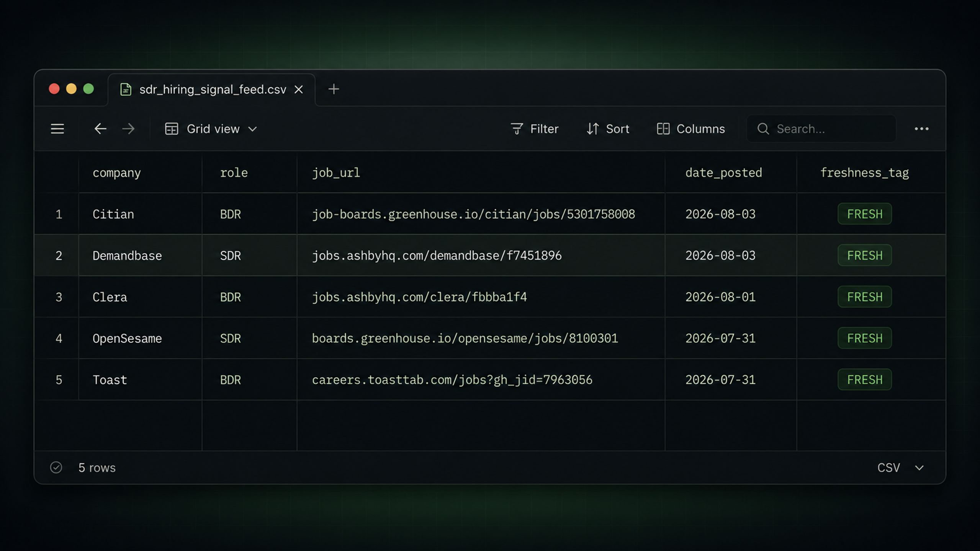980x551 pixels.
Task: Open the Sort option
Action: coord(608,129)
